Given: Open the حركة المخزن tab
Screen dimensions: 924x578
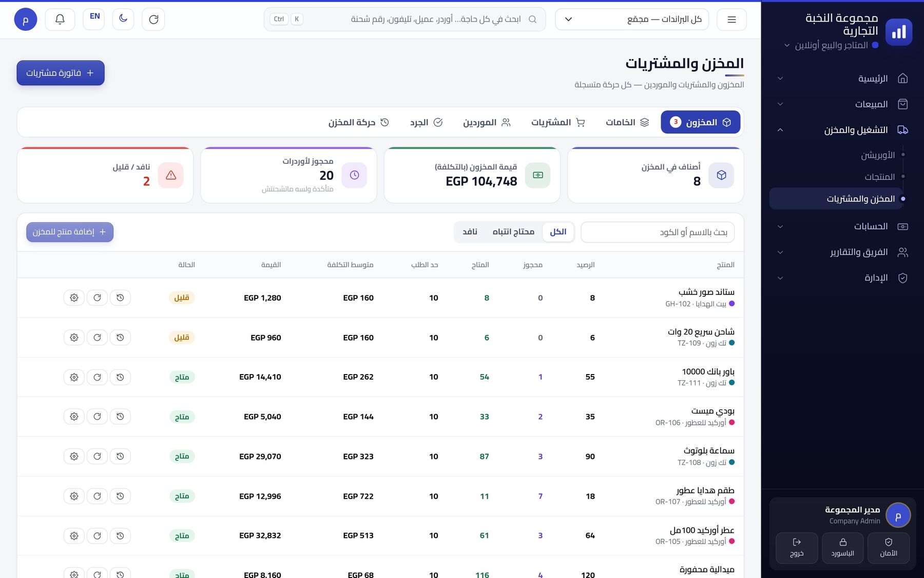Looking at the screenshot, I should point(358,122).
